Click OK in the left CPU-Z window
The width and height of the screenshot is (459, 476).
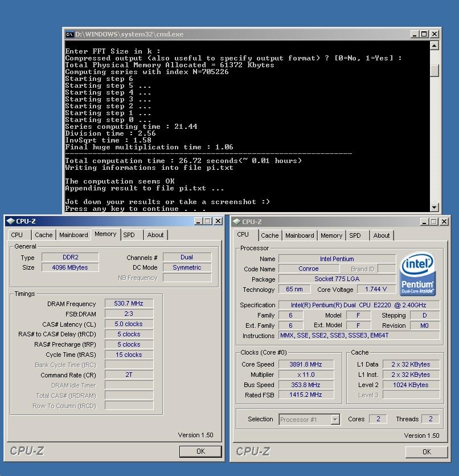coord(200,451)
